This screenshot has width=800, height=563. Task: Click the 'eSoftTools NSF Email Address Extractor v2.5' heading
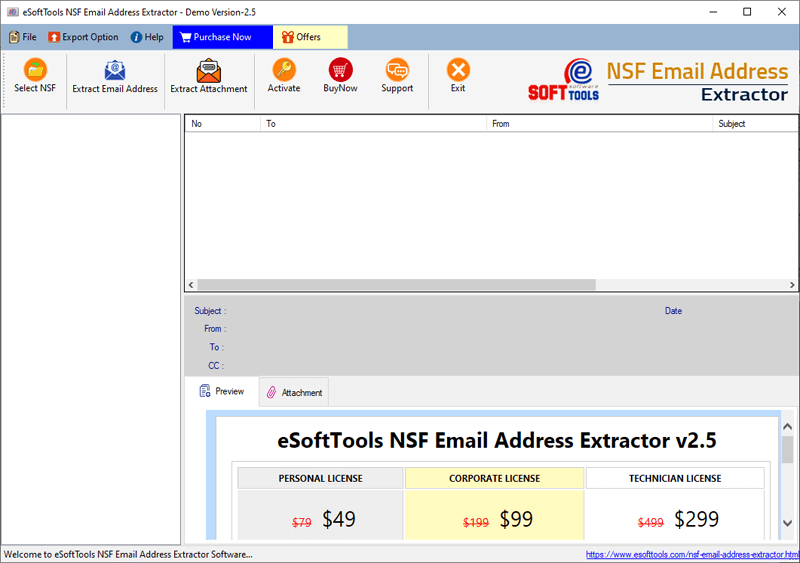(496, 440)
